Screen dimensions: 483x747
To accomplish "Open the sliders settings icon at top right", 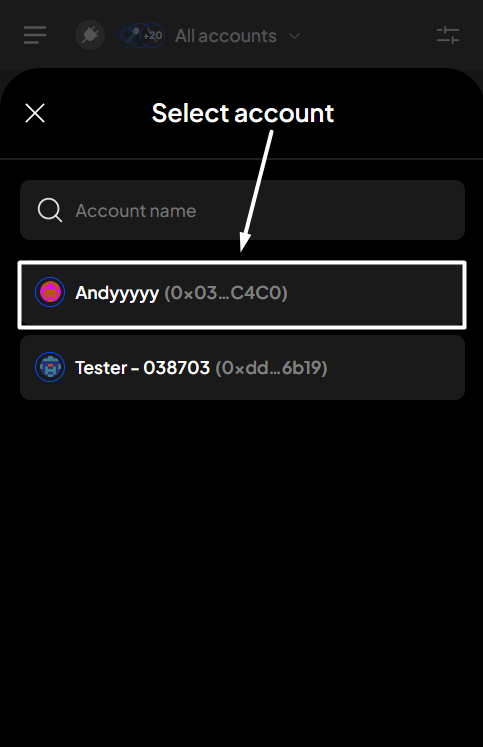I will [x=448, y=35].
